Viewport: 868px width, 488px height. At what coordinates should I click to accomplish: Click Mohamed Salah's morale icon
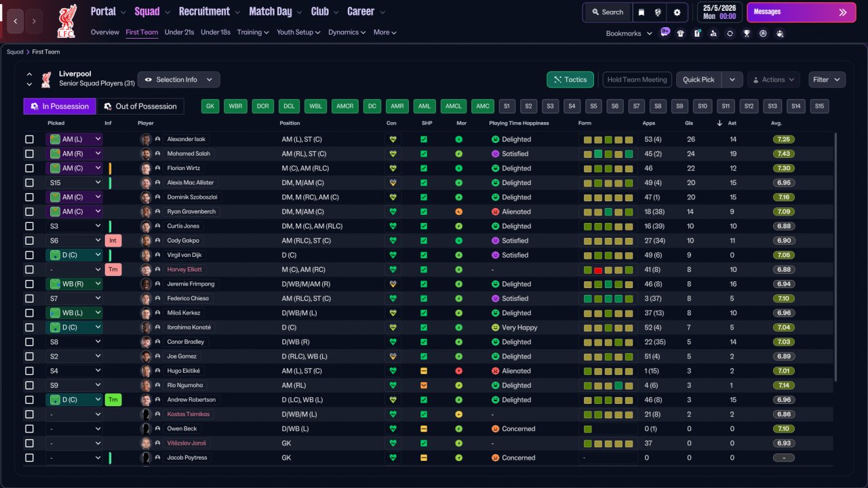pos(458,154)
